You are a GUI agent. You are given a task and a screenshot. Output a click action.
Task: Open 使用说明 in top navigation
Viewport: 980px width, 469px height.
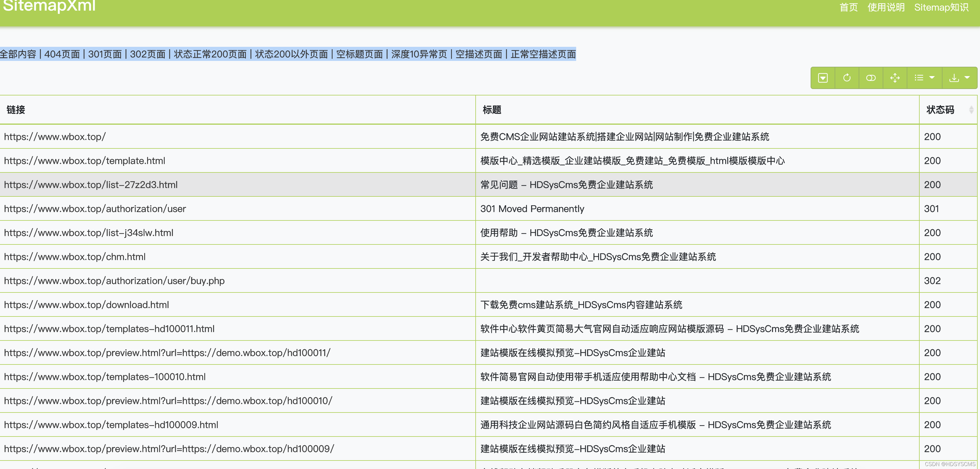tap(886, 8)
